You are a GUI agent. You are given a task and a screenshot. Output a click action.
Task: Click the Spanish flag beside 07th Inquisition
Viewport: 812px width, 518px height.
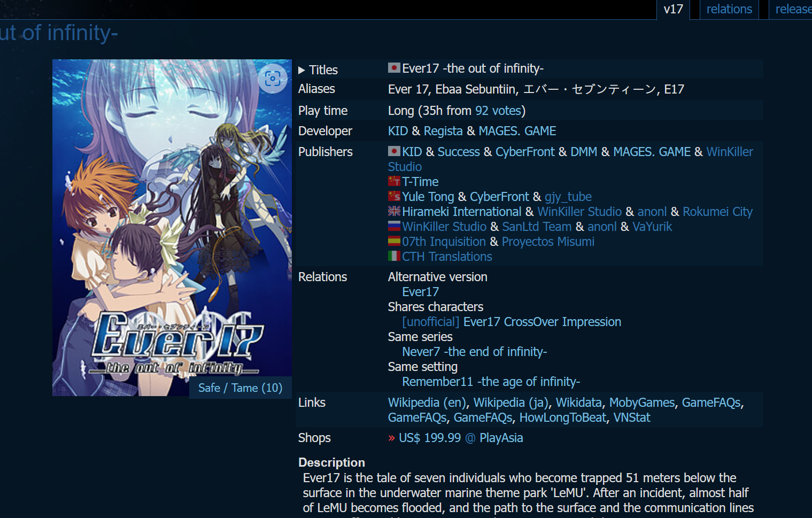coord(394,241)
